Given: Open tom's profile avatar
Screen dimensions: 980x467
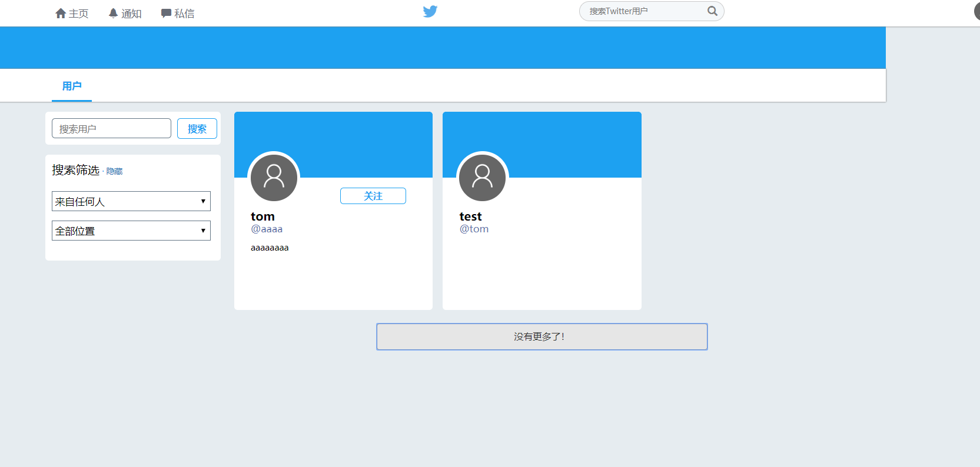Looking at the screenshot, I should click(x=274, y=178).
